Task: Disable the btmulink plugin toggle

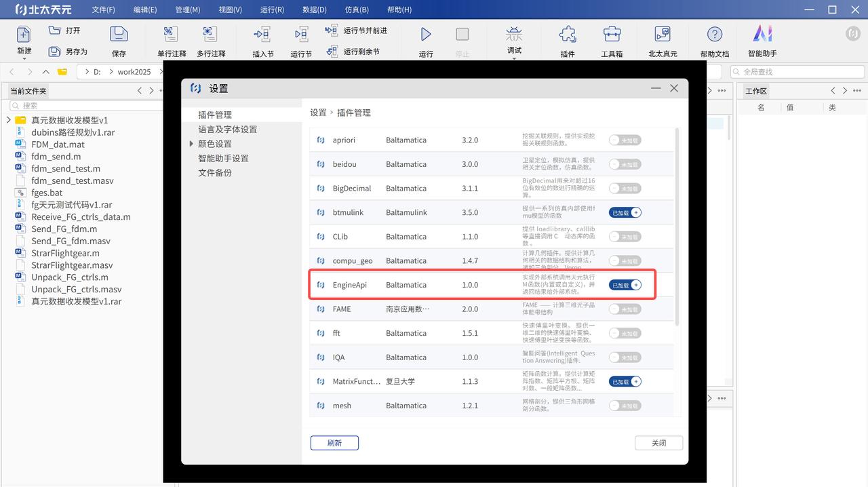Action: [625, 212]
